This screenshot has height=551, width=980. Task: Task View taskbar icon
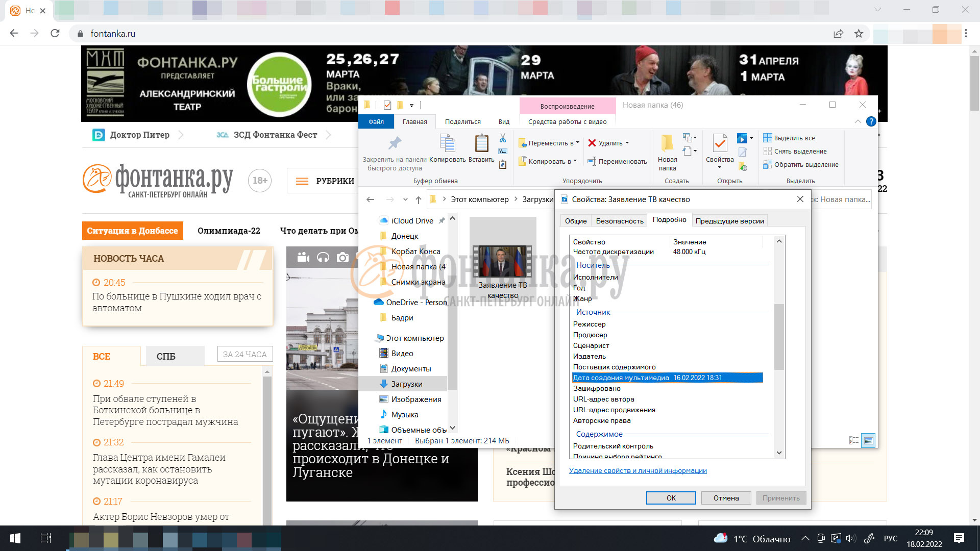tap(46, 538)
